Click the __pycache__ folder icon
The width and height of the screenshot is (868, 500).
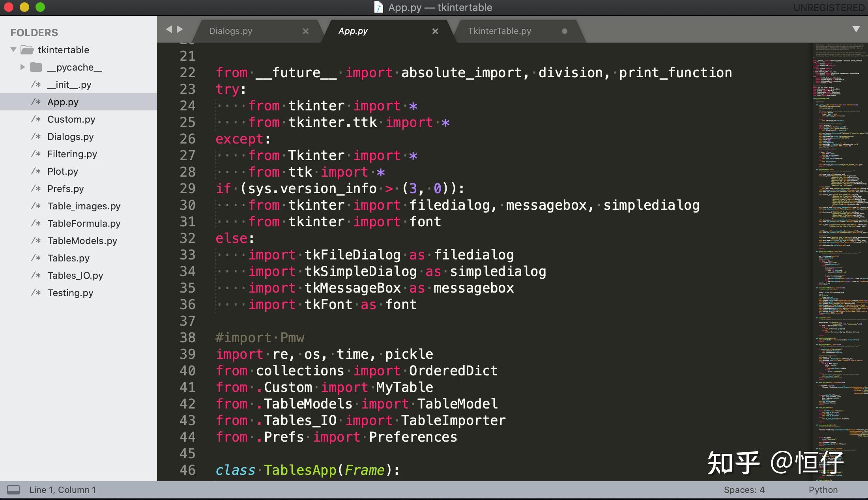(36, 67)
